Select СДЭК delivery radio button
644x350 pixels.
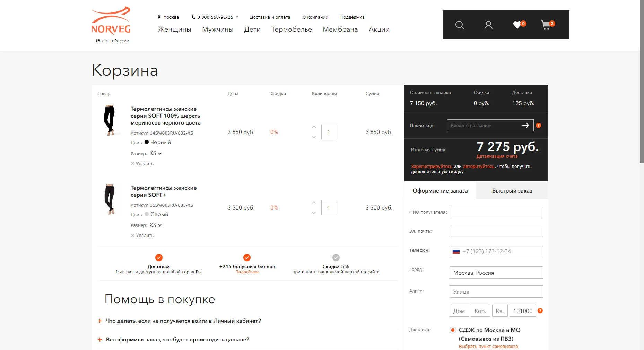pyautogui.click(x=453, y=330)
